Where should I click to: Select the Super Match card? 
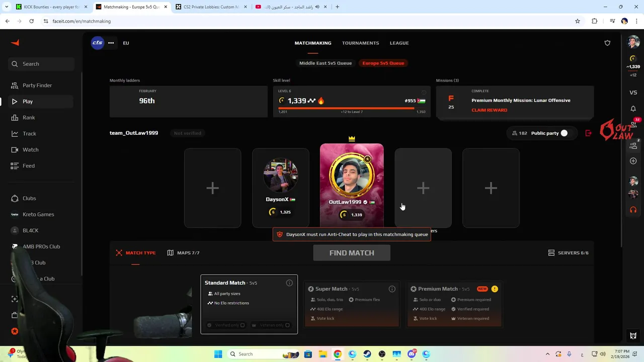(x=352, y=304)
